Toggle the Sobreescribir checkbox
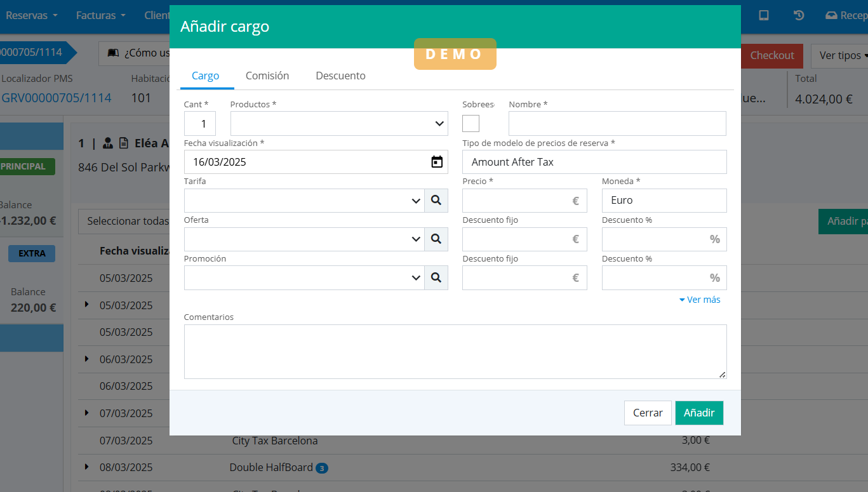Image resolution: width=868 pixels, height=492 pixels. click(x=471, y=124)
